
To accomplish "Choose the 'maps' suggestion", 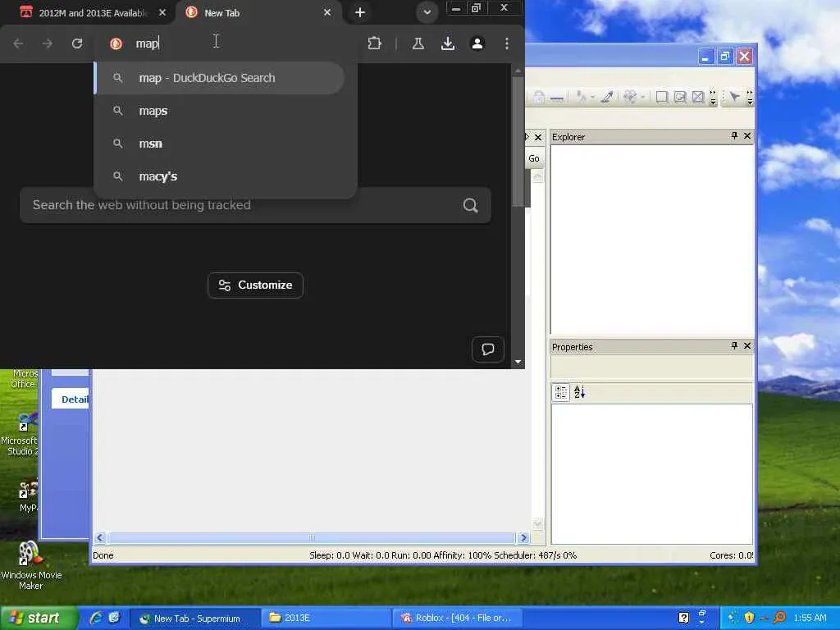I will click(225, 111).
